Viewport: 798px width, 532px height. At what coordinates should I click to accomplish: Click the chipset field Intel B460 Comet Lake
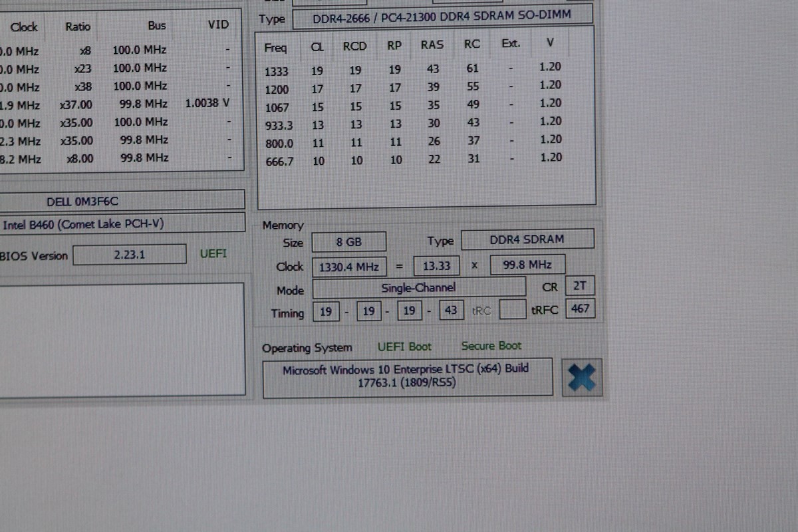pos(122,223)
